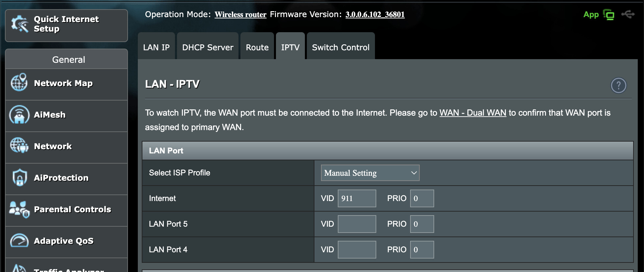644x272 pixels.
Task: Follow the WAN - Dual WAN link
Action: click(473, 113)
